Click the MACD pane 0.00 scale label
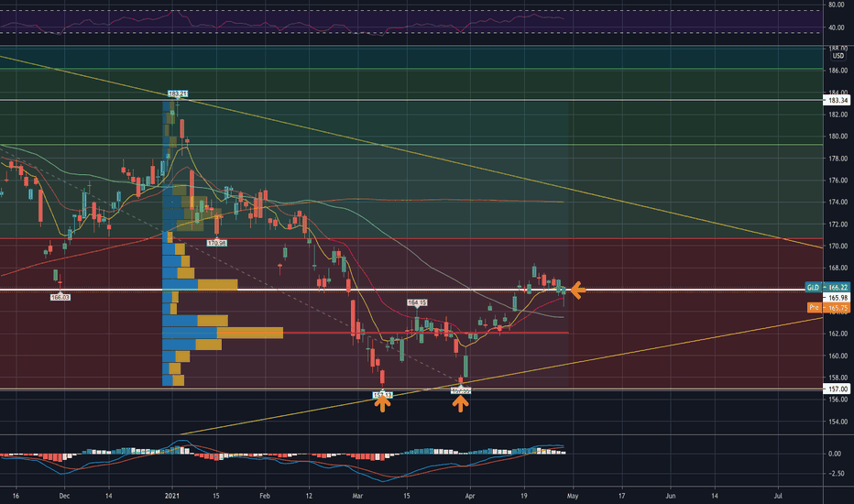 tap(835, 454)
